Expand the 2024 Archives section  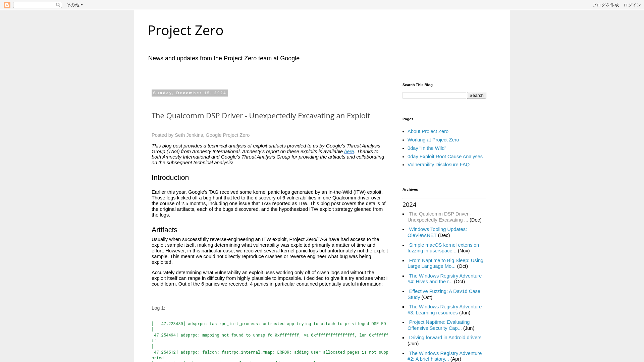pyautogui.click(x=410, y=204)
